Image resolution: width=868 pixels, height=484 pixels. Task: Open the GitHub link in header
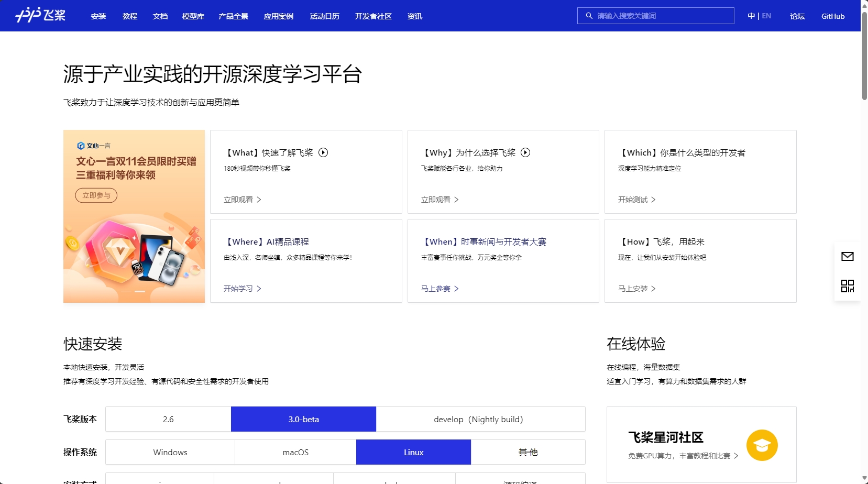click(832, 16)
